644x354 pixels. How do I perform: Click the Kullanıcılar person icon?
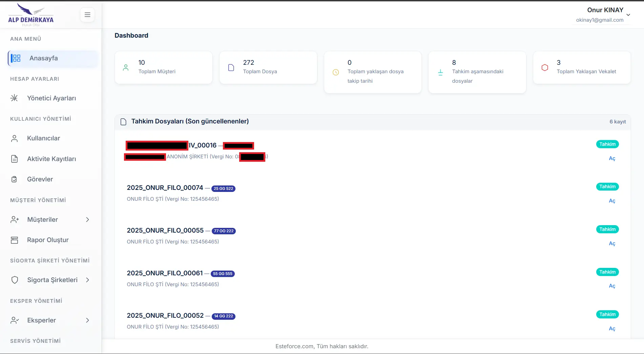click(x=14, y=138)
